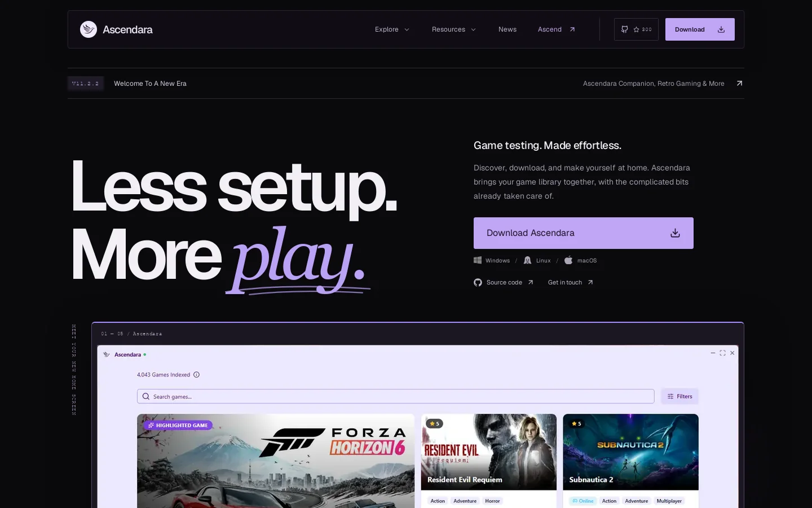Open the Source code GitHub link
The width and height of the screenshot is (812, 508).
(504, 282)
